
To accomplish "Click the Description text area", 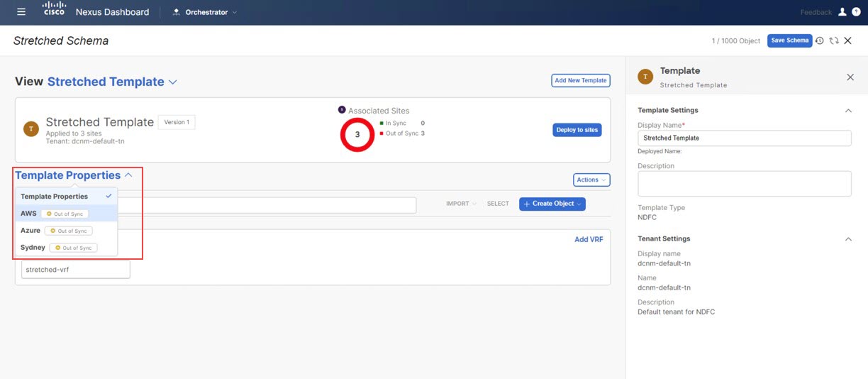I will pos(745,183).
